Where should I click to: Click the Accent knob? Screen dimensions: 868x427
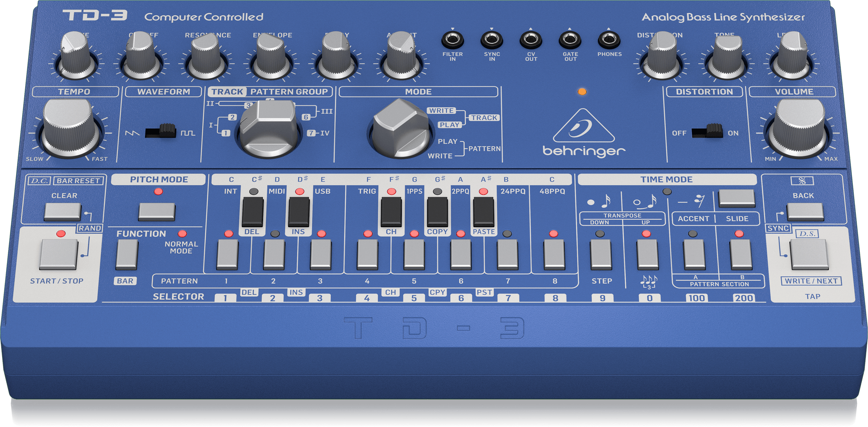[x=401, y=56]
